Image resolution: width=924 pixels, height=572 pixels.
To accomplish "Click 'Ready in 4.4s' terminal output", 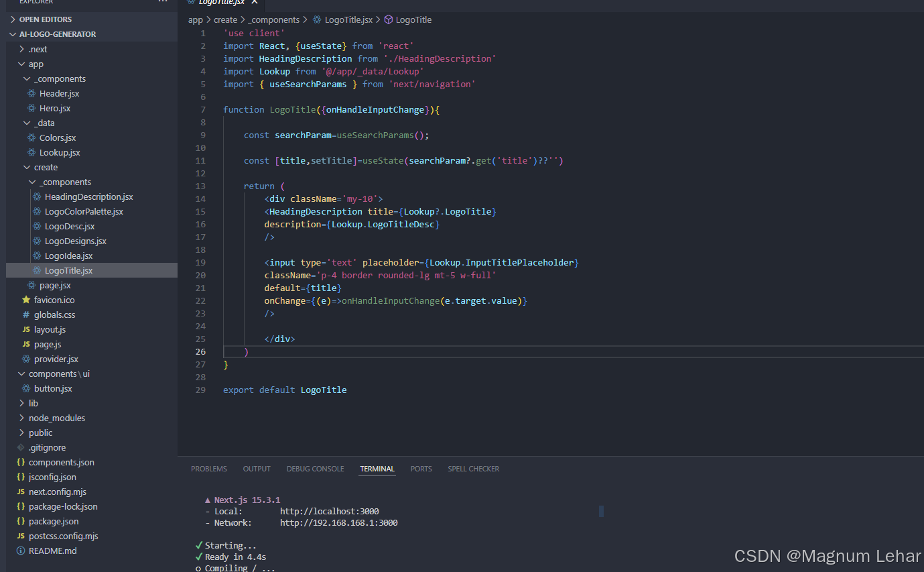I will pos(237,557).
